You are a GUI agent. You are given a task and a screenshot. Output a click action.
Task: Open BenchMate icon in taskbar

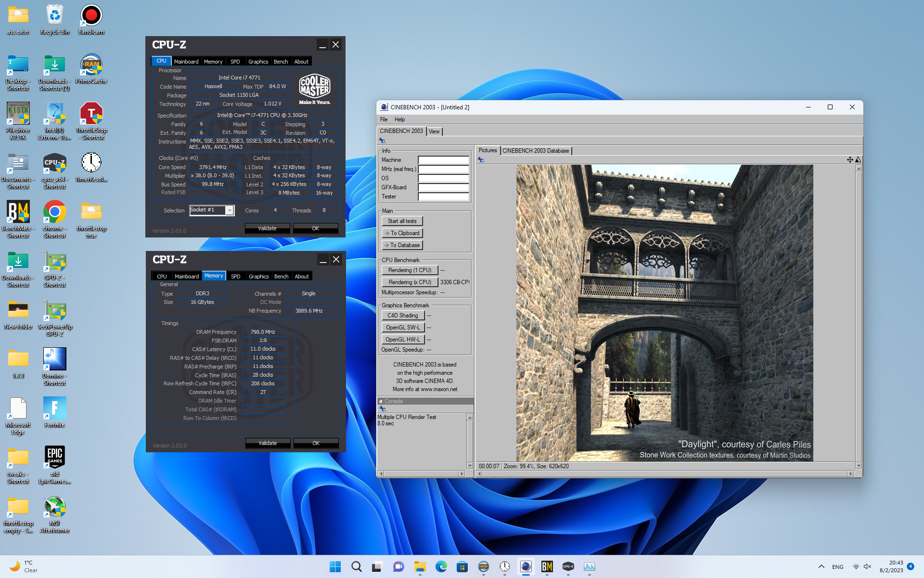547,566
